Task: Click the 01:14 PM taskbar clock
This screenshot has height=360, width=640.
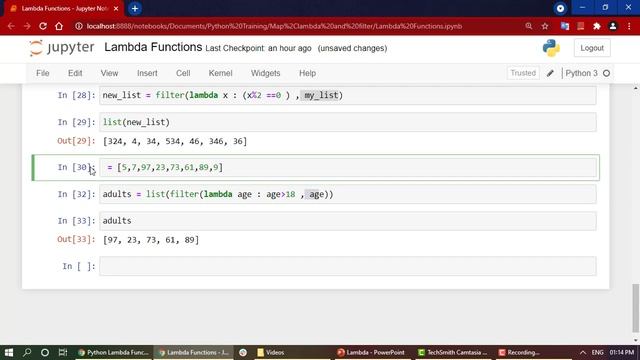Action: click(622, 352)
